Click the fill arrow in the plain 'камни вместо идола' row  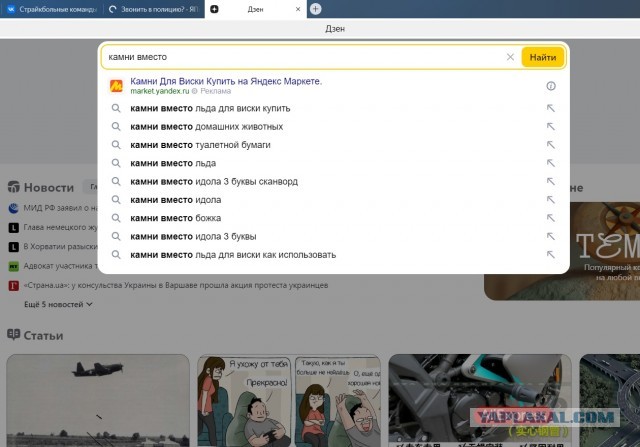click(551, 200)
